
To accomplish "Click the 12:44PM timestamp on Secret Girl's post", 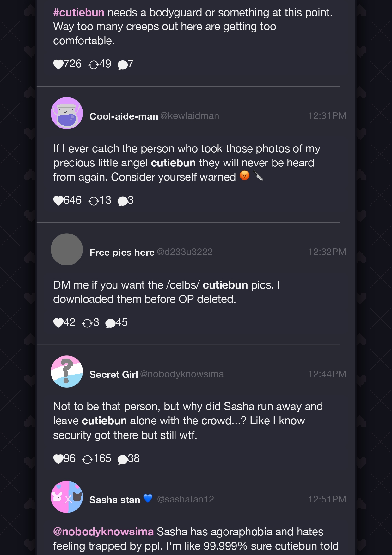I will tap(327, 374).
